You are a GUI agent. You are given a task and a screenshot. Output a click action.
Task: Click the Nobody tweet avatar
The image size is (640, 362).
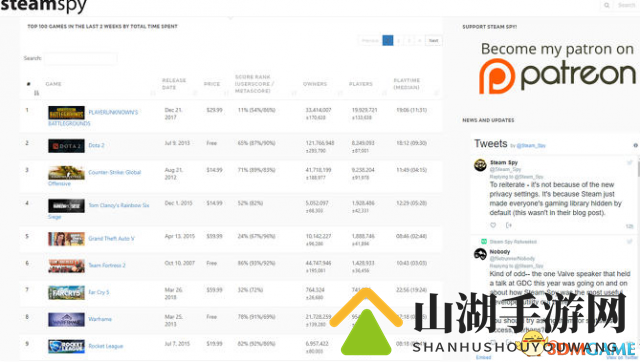tap(480, 254)
